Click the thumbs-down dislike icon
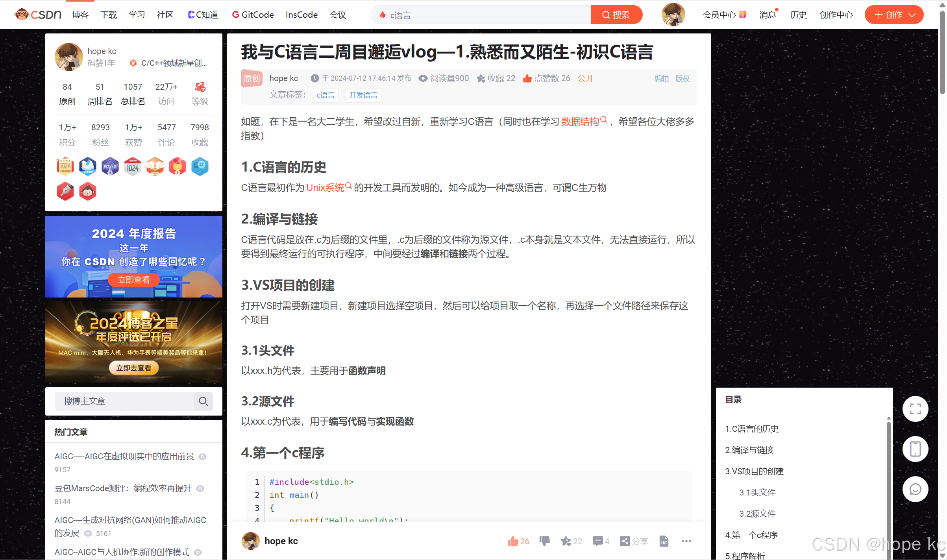Screen dimensions: 947x560 [545, 541]
